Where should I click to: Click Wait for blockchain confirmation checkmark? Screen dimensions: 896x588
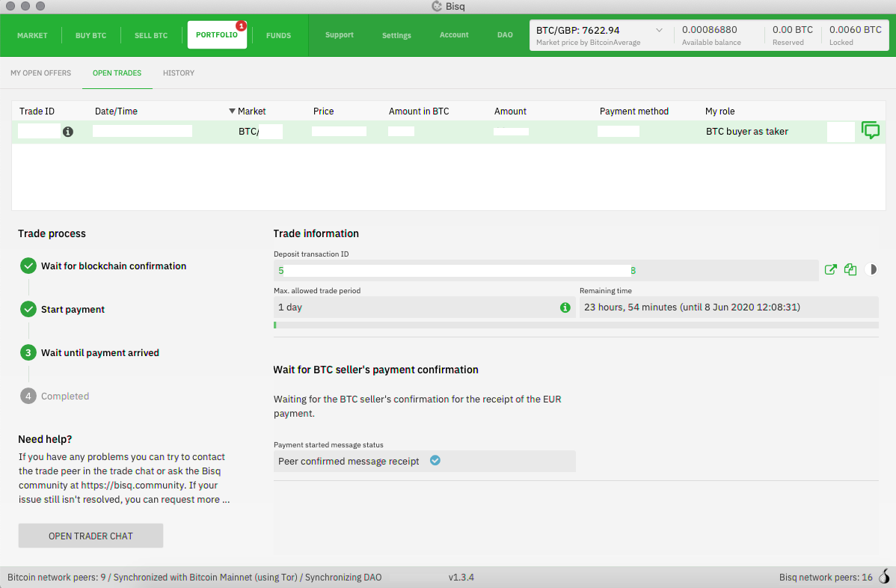(x=28, y=266)
